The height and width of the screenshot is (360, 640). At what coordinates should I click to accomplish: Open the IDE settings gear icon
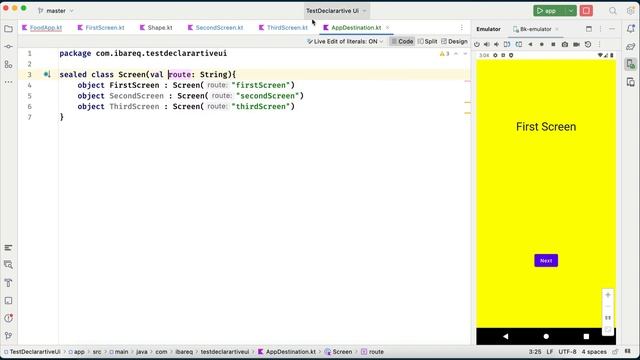631,11
